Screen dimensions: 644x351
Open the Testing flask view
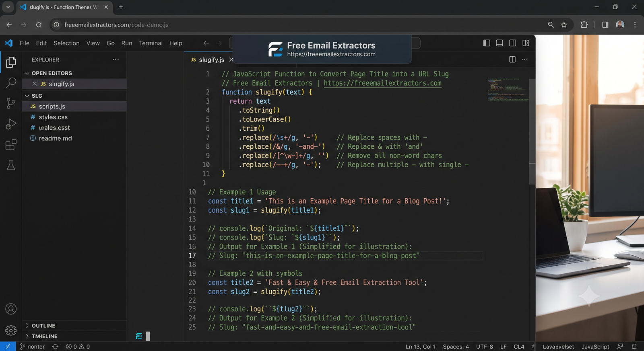[x=11, y=165]
